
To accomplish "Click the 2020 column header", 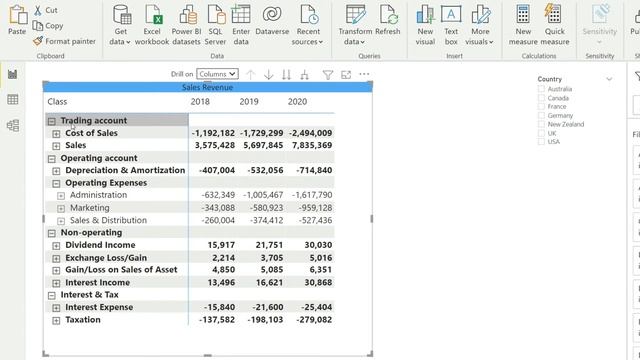I will (x=297, y=102).
